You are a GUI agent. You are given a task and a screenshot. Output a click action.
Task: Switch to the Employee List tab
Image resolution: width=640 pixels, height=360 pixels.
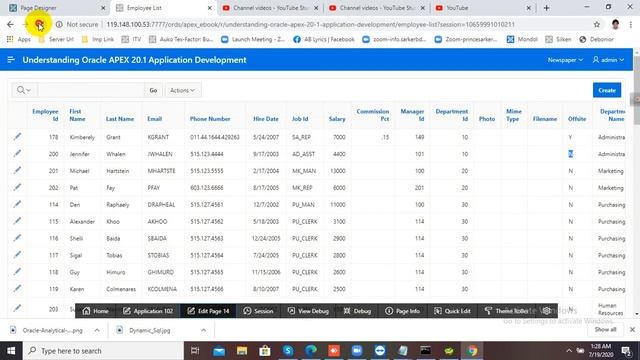163,8
